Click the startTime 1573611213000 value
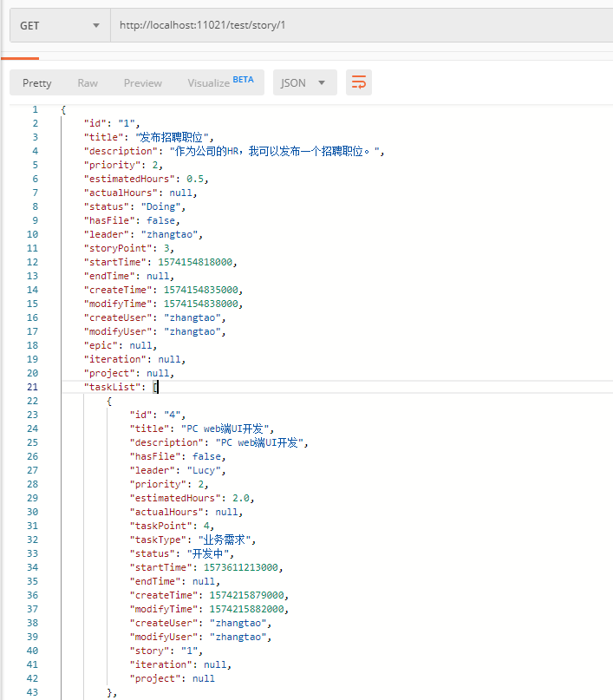This screenshot has height=700, width=613. [x=241, y=567]
